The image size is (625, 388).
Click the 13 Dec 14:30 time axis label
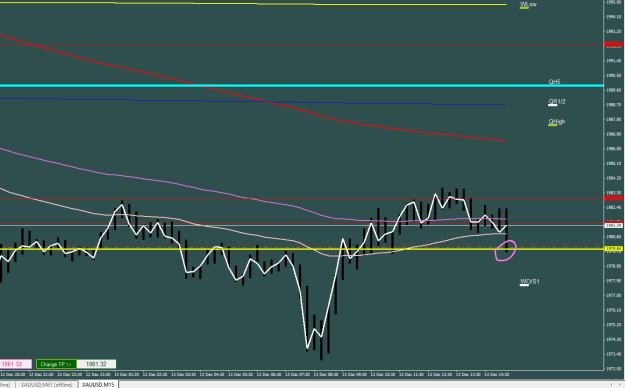496,374
